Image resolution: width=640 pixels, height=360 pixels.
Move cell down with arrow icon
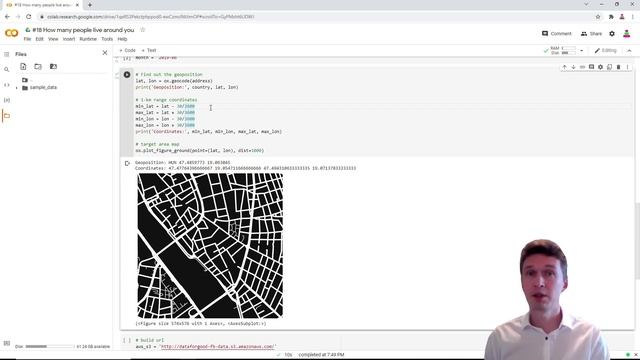(573, 67)
